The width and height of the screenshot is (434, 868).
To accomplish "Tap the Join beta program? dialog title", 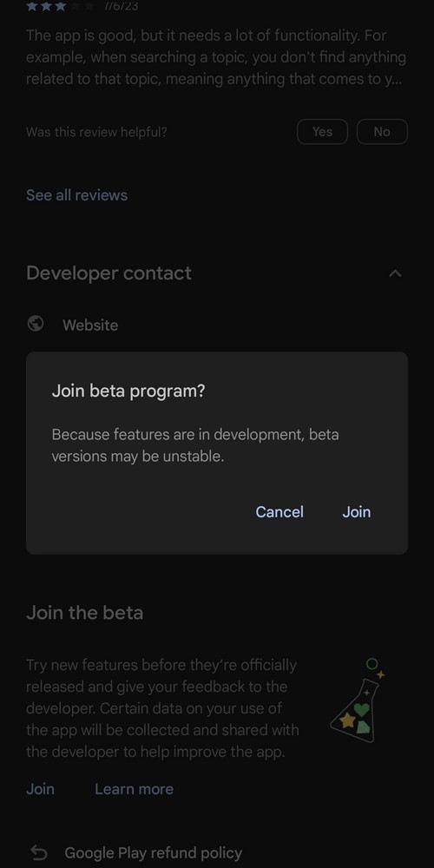I will [128, 391].
